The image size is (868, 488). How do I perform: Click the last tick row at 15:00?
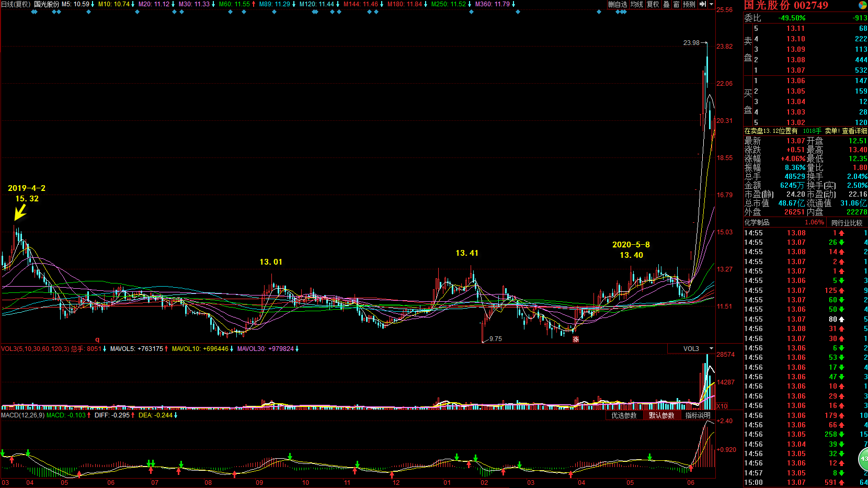tap(806, 482)
